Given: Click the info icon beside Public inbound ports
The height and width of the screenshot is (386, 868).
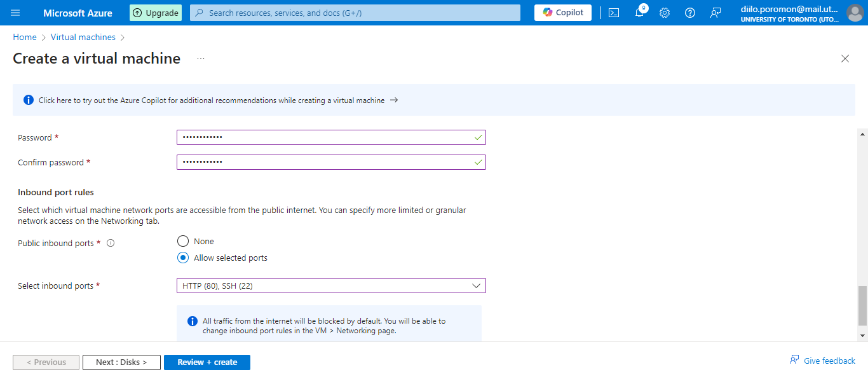Looking at the screenshot, I should point(111,243).
